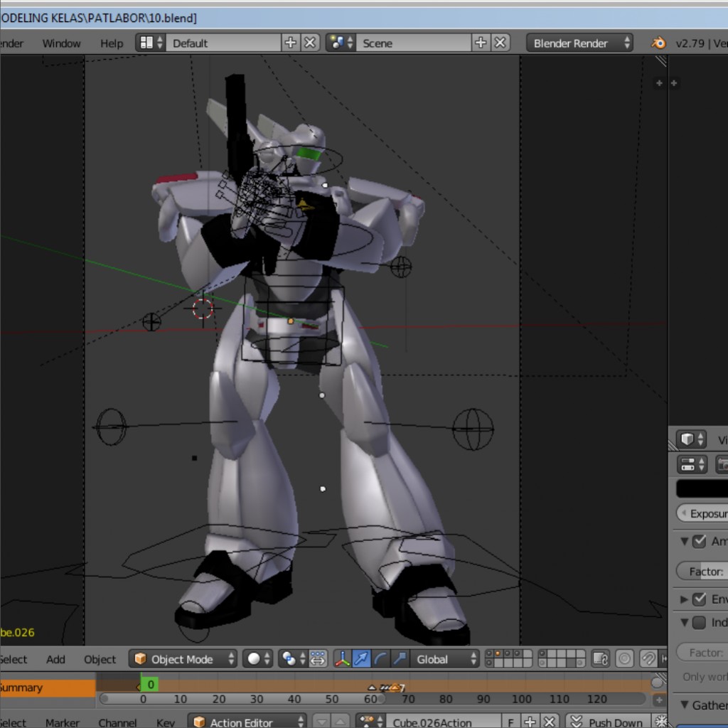
Task: Open the Marker menu in Action Editor
Action: 63,722
